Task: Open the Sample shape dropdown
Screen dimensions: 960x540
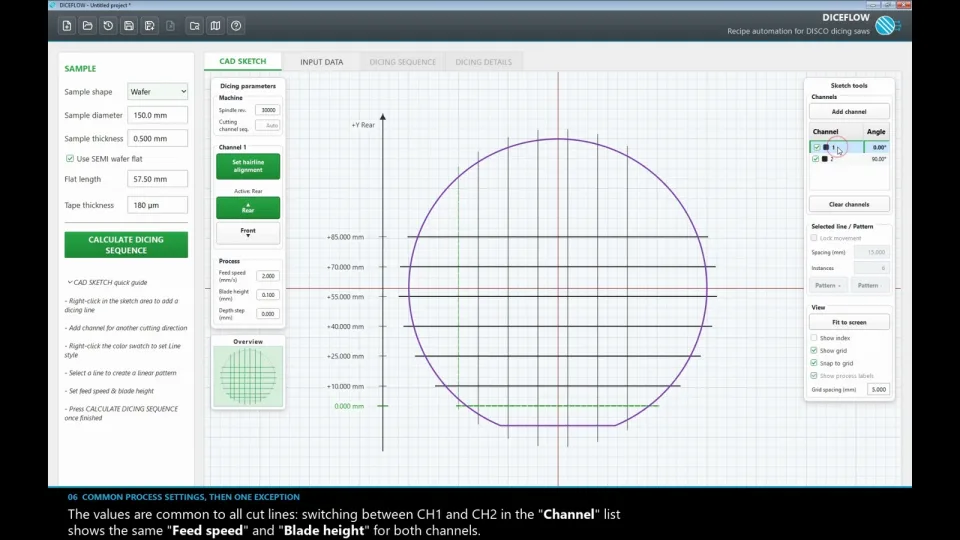Action: point(157,92)
